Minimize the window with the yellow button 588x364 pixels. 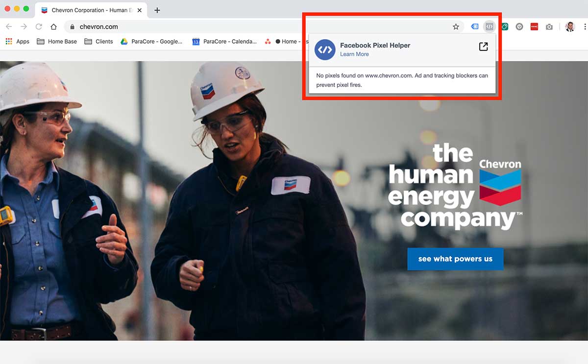pos(17,9)
